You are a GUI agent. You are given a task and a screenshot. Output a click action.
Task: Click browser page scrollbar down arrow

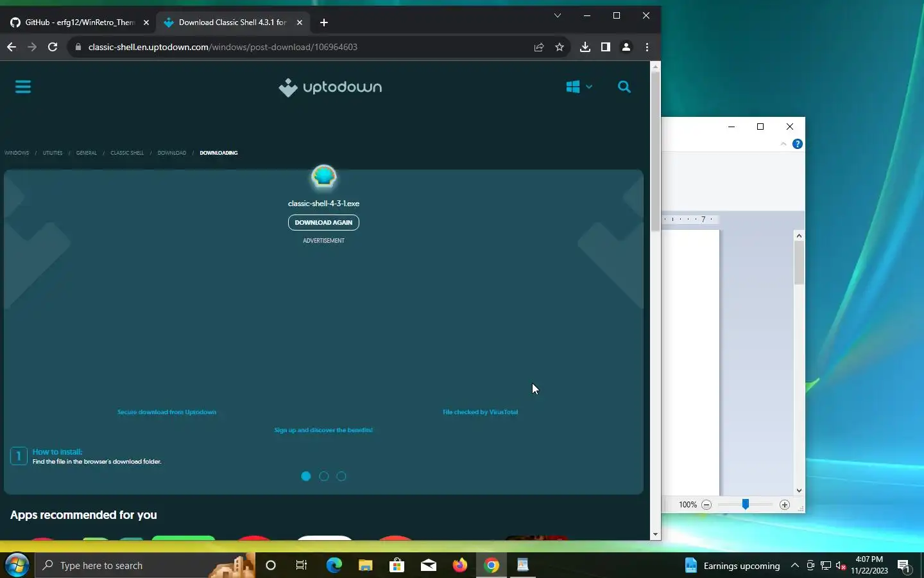click(655, 534)
